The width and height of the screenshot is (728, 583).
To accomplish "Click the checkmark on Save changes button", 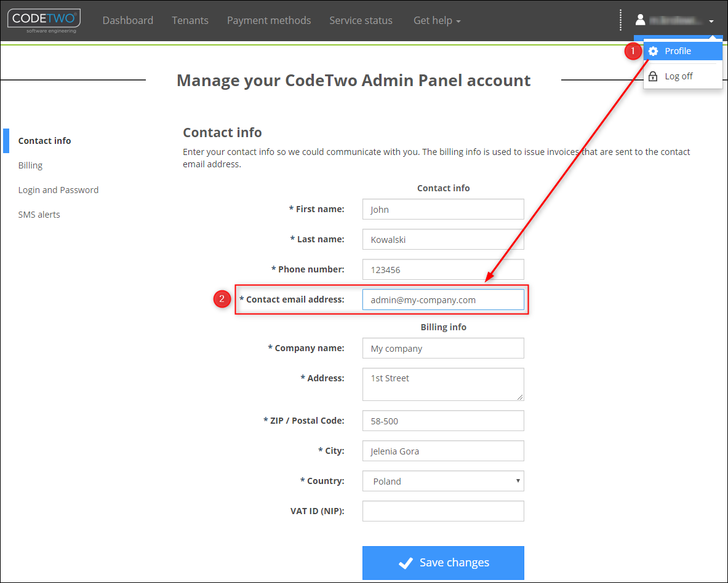I will click(406, 562).
